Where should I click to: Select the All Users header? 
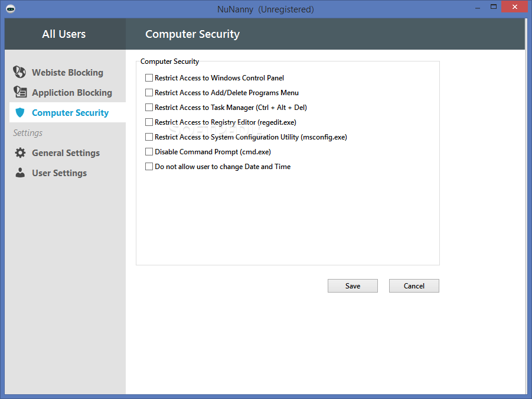64,34
